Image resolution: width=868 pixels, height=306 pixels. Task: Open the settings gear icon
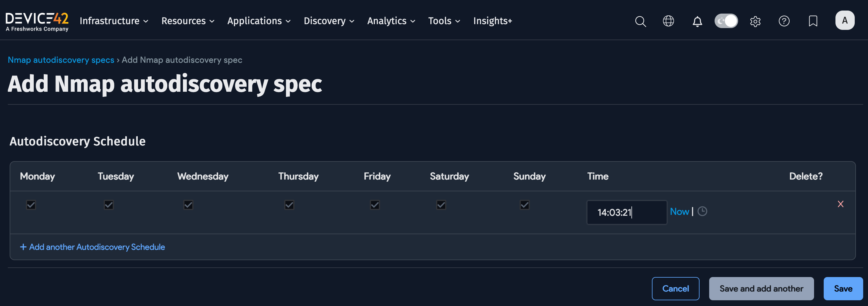point(755,21)
